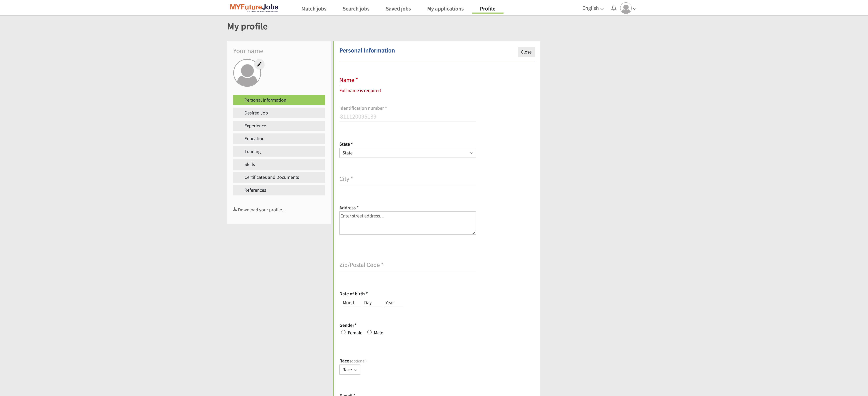Image resolution: width=868 pixels, height=396 pixels.
Task: Select the Female gender radio button
Action: [343, 332]
